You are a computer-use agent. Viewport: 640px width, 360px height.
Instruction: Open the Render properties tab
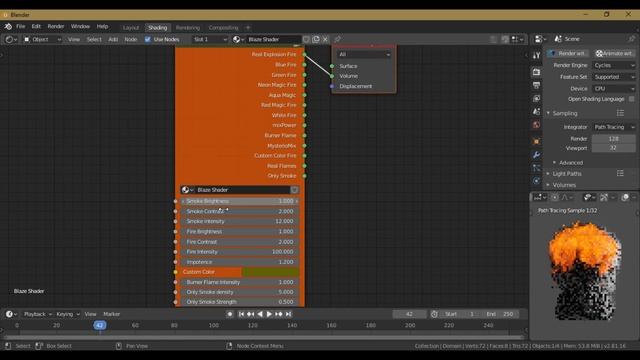pos(536,72)
